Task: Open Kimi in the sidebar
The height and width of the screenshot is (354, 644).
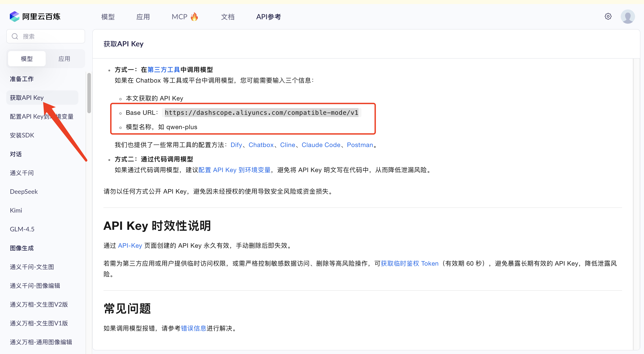Action: [x=16, y=210]
